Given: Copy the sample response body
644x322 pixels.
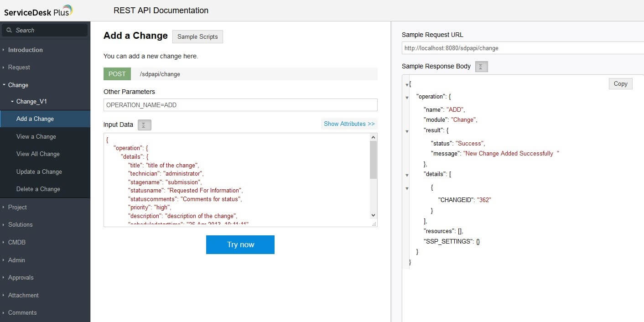Looking at the screenshot, I should point(620,83).
